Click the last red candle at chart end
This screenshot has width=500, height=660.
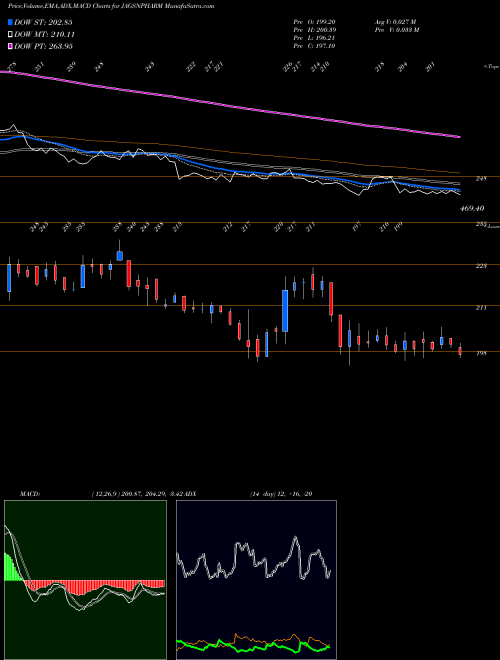[460, 351]
